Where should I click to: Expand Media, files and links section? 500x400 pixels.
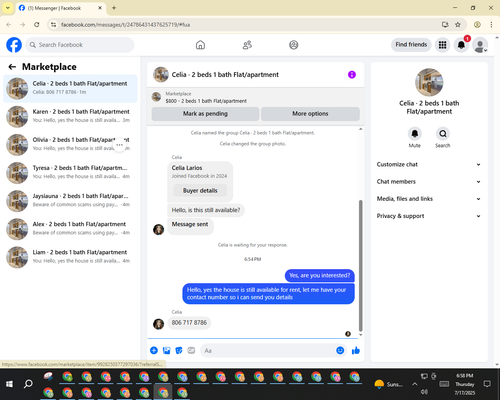pyautogui.click(x=429, y=199)
